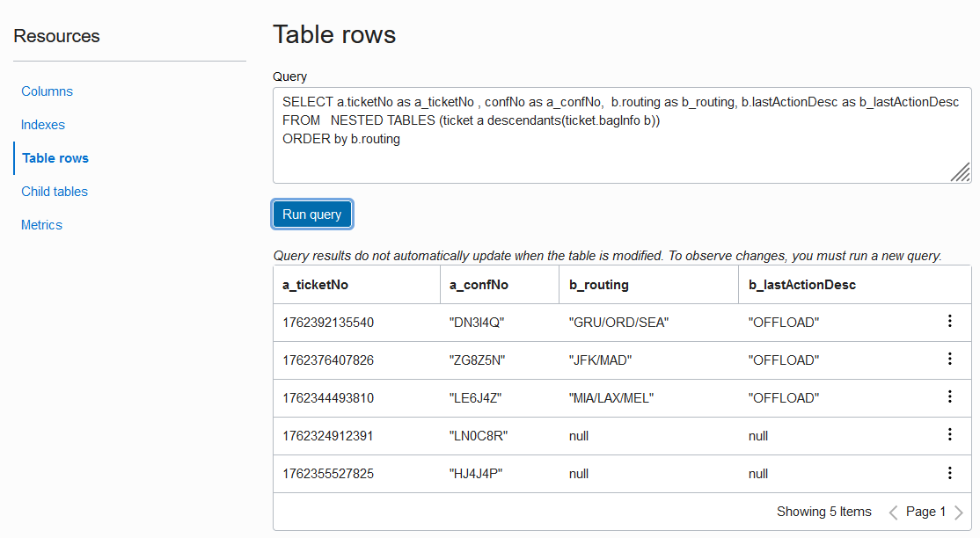The width and height of the screenshot is (980, 538).
Task: Click the a_ticketNo column header
Action: pos(316,285)
